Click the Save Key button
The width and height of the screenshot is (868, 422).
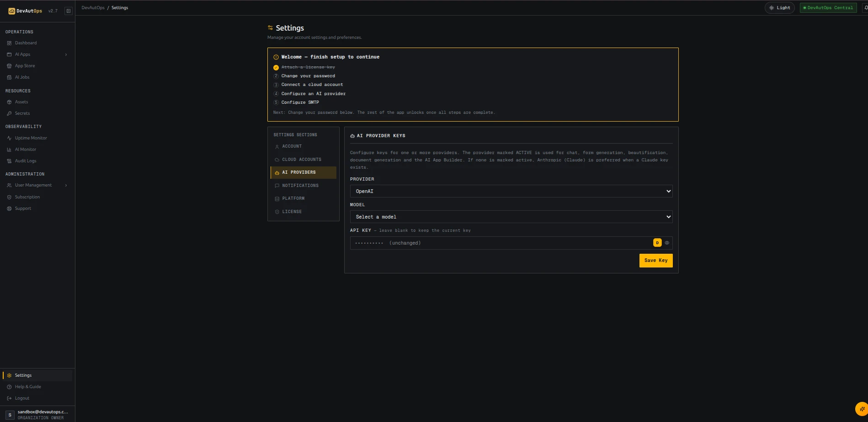click(656, 261)
